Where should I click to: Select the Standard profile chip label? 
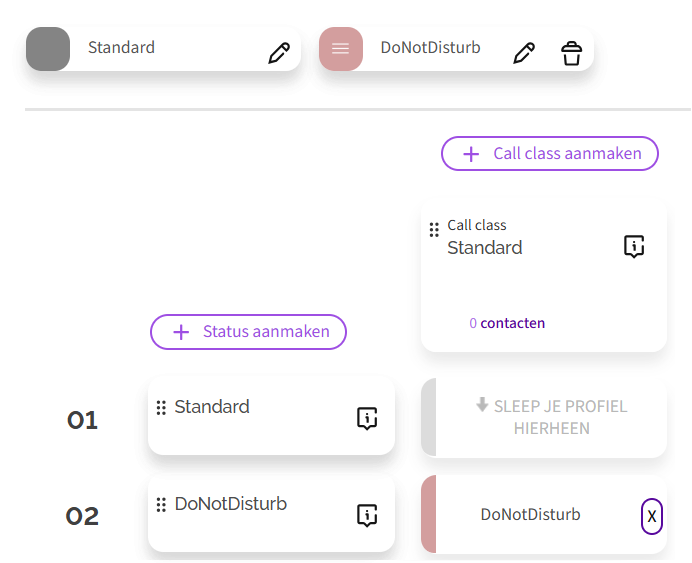tap(121, 47)
